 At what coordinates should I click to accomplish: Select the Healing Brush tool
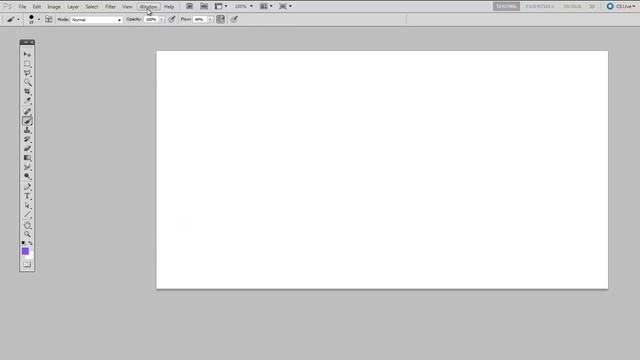click(x=27, y=111)
